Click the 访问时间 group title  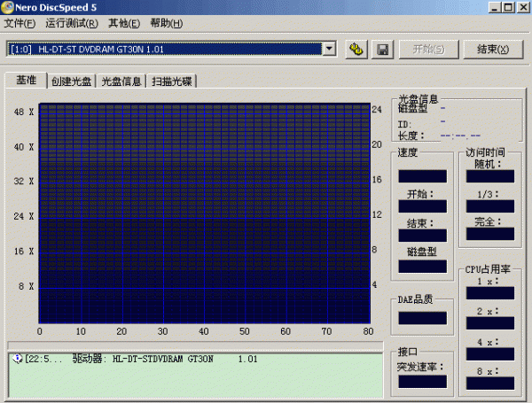[485, 152]
